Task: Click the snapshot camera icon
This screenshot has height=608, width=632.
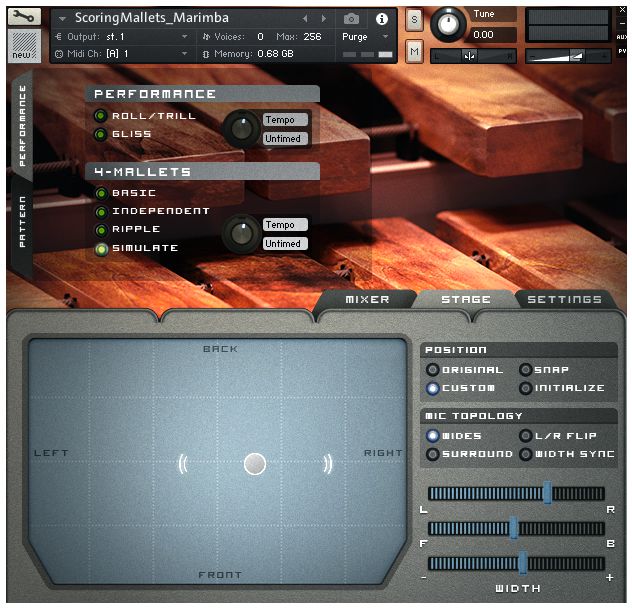Action: 351,19
